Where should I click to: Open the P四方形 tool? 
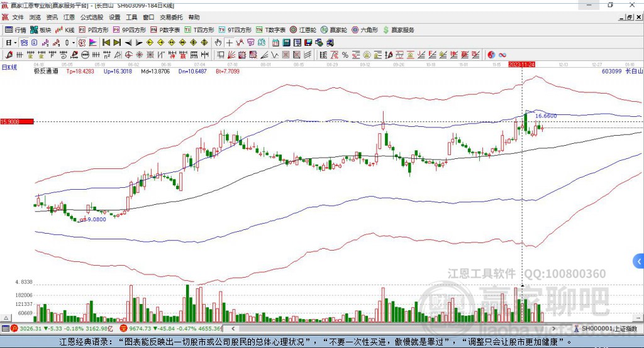tap(94, 30)
